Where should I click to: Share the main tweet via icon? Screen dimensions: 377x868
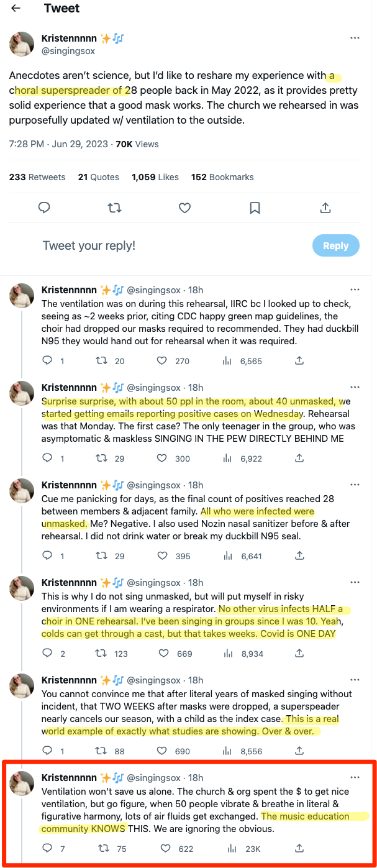click(325, 208)
